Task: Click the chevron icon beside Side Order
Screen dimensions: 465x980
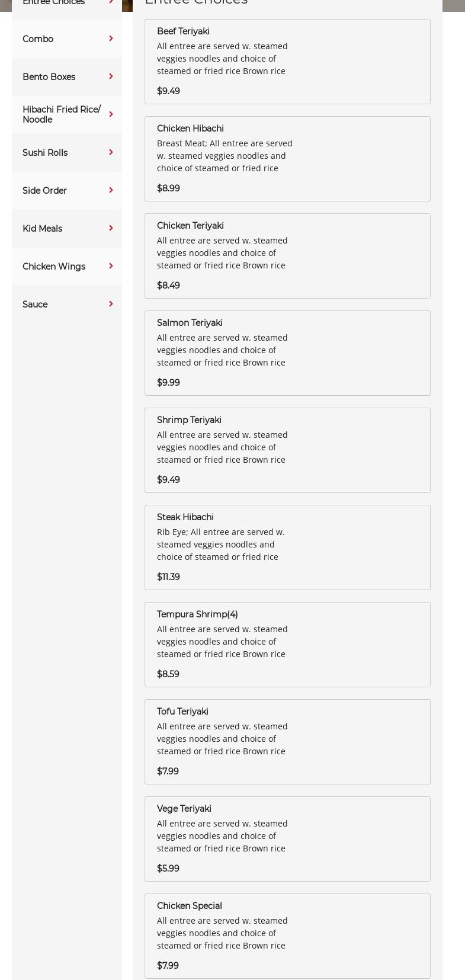Action: (111, 191)
